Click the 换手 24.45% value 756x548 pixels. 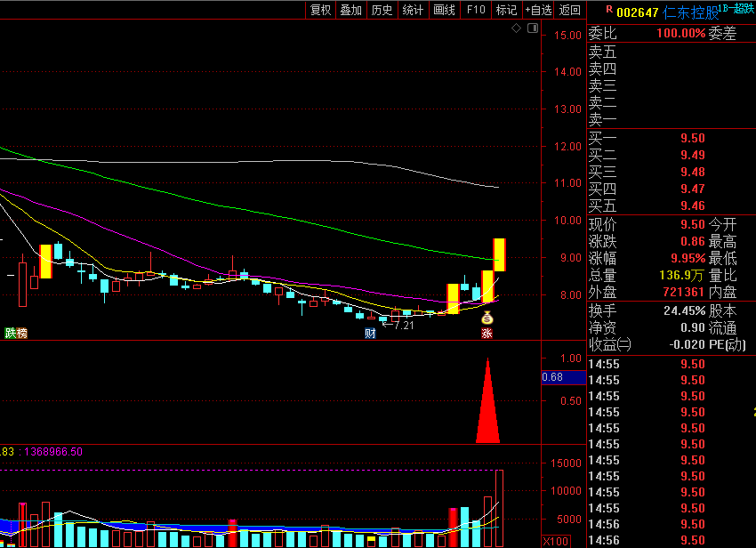tap(684, 310)
